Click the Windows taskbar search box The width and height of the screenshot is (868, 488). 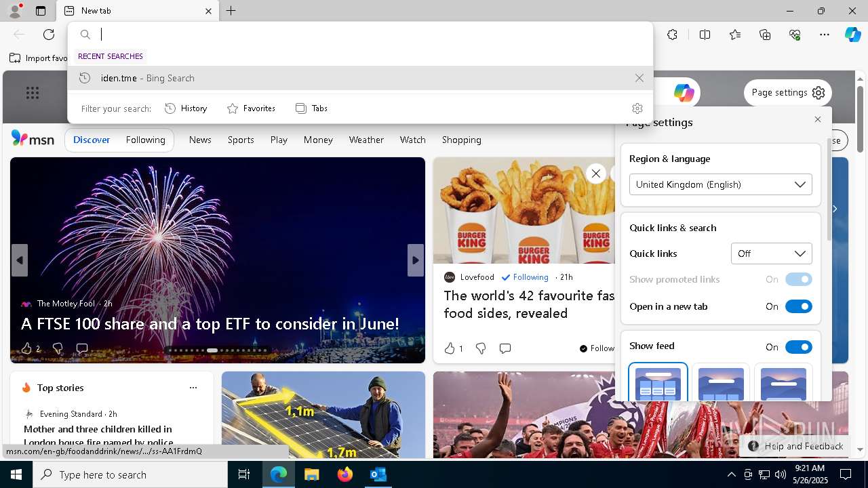pyautogui.click(x=130, y=474)
